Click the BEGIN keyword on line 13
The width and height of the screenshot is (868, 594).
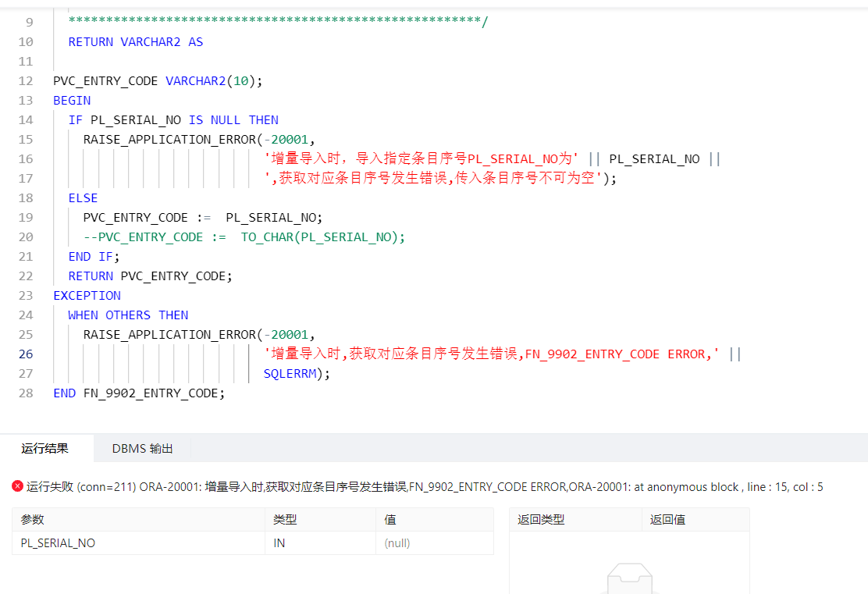point(72,100)
